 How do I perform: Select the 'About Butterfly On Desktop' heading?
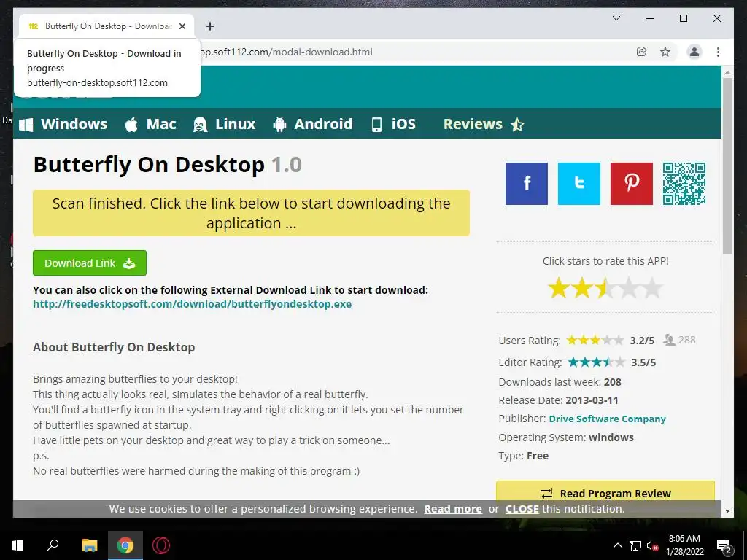click(x=114, y=347)
